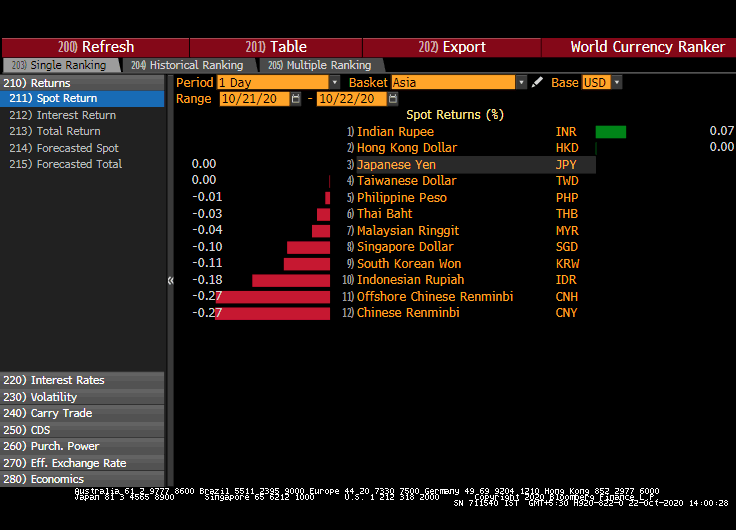
Task: Click the green Indian Rupee return bar
Action: click(x=610, y=132)
